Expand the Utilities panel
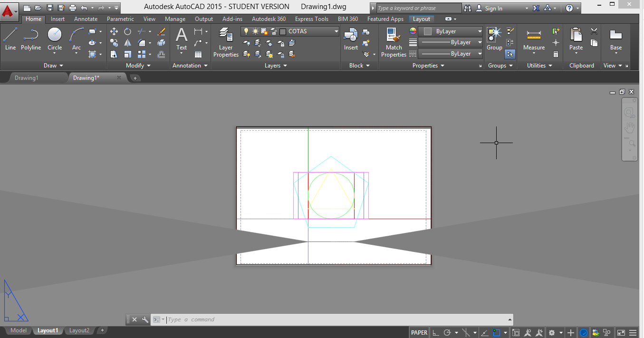The height and width of the screenshot is (338, 644). (539, 66)
